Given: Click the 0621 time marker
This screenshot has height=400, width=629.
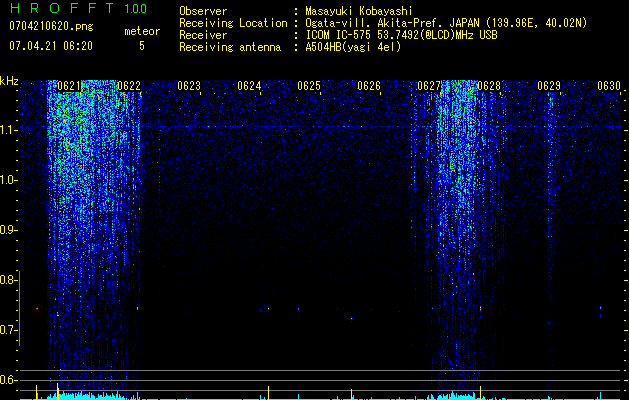Looking at the screenshot, I should click(x=69, y=86).
